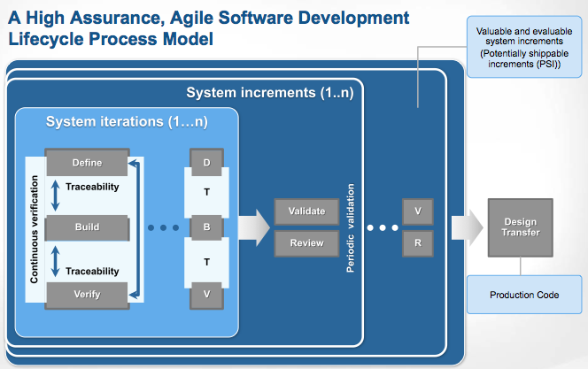Viewport: 588px width, 369px height.
Task: Click the T between B and V
Action: (x=206, y=262)
